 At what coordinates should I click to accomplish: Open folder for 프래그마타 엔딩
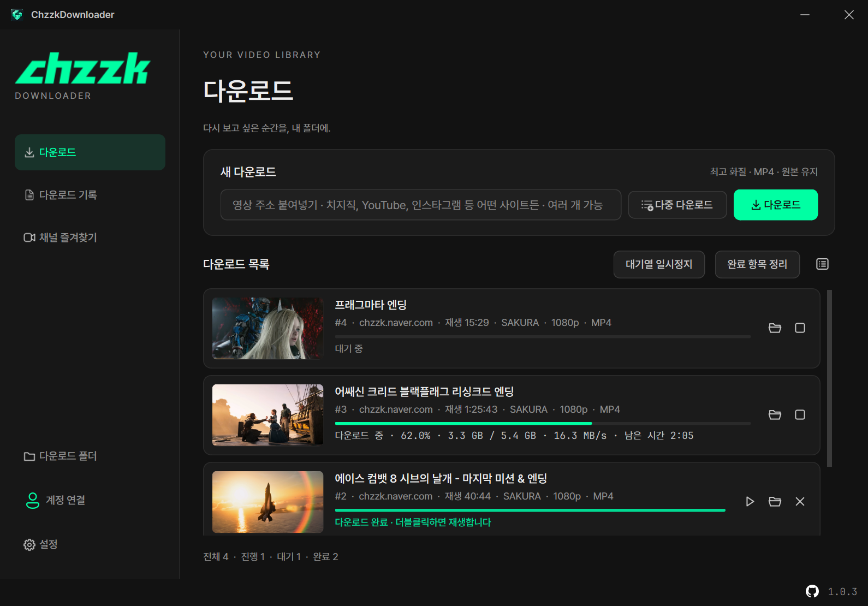[x=775, y=328]
